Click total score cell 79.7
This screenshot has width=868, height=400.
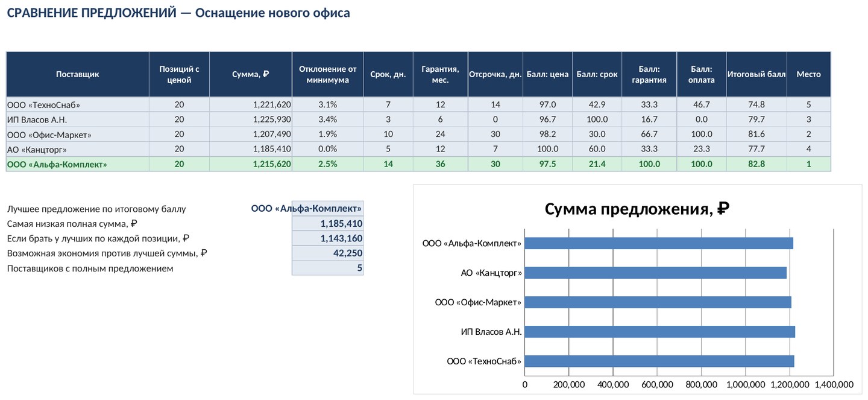tap(756, 119)
